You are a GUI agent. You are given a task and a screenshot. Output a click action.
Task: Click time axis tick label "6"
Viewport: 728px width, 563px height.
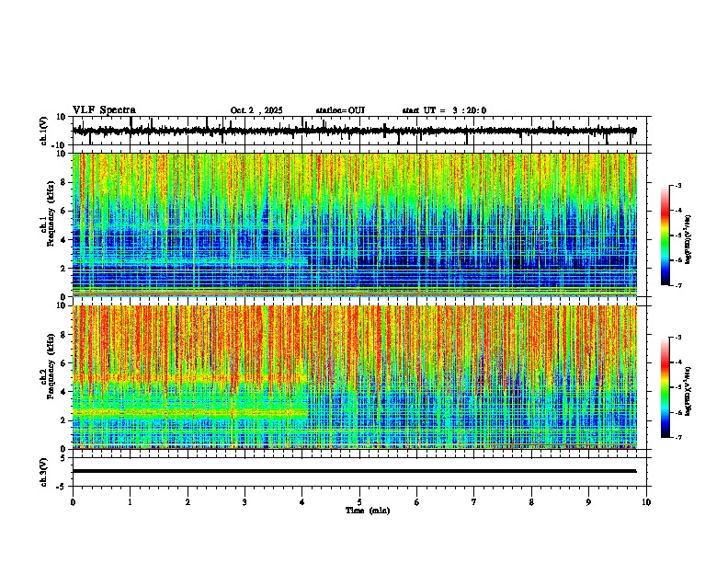(x=417, y=502)
